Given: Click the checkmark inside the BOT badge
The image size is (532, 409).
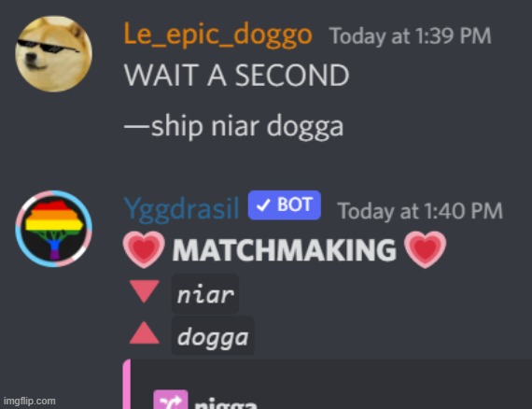Looking at the screenshot, I should [x=263, y=205].
